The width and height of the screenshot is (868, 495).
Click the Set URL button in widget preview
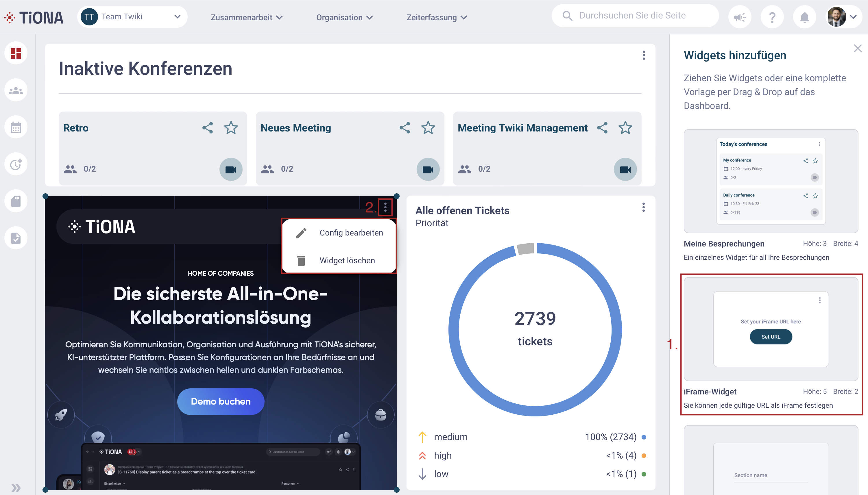[771, 337]
